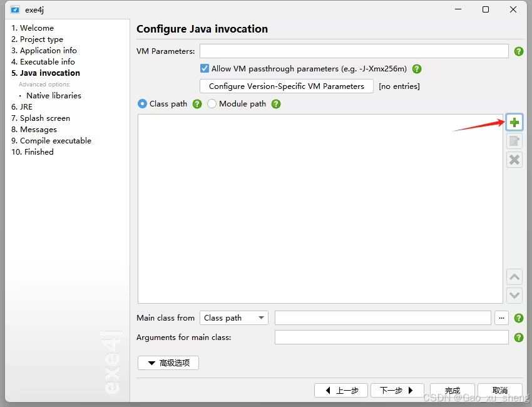Select step 5. Java invocation

pyautogui.click(x=46, y=73)
